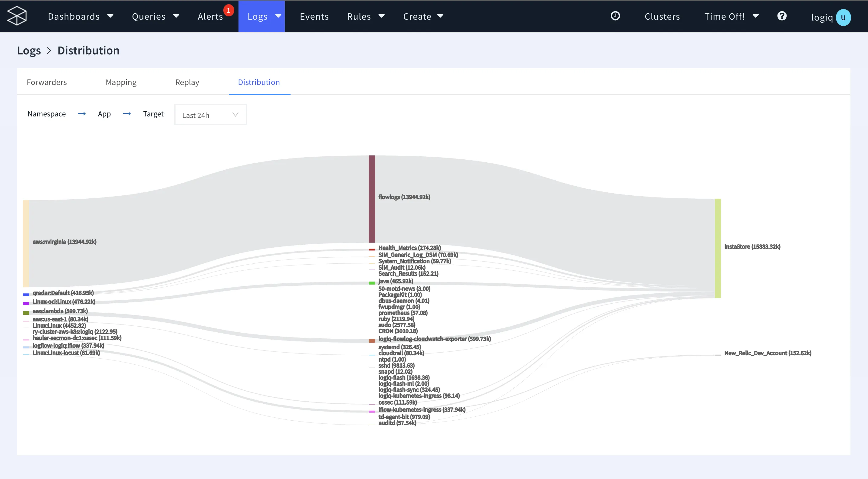Click the Logs breadcrumb link
868x479 pixels.
pos(29,51)
